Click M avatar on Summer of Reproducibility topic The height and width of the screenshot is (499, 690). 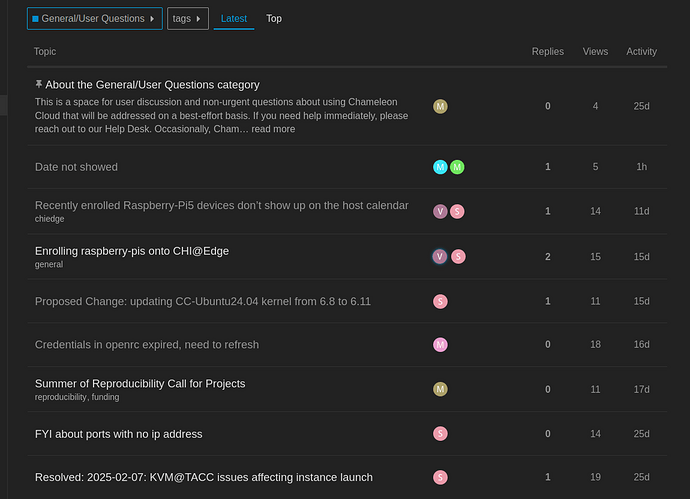pyautogui.click(x=440, y=389)
